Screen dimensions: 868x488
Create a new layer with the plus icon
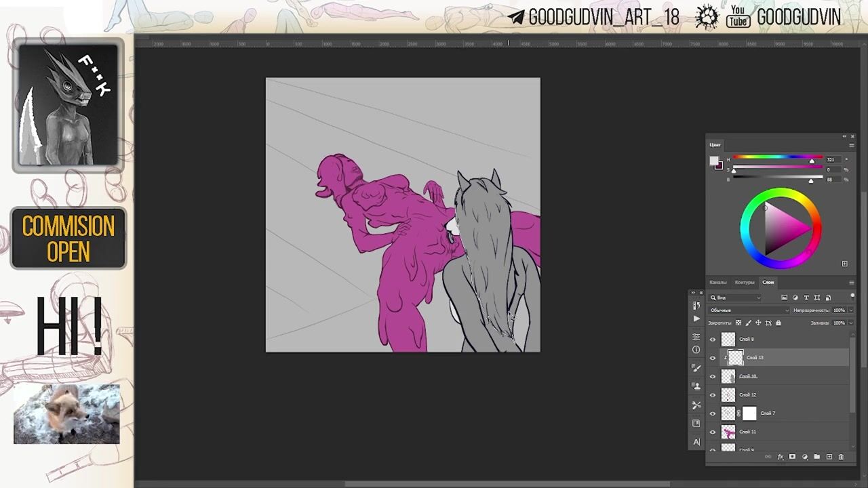[829, 457]
